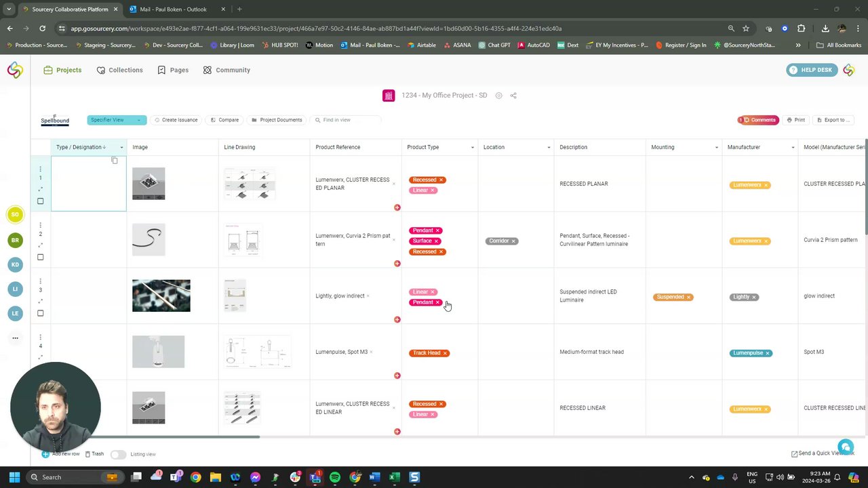The image size is (868, 488).
Task: Open the Comments button
Action: (x=758, y=120)
